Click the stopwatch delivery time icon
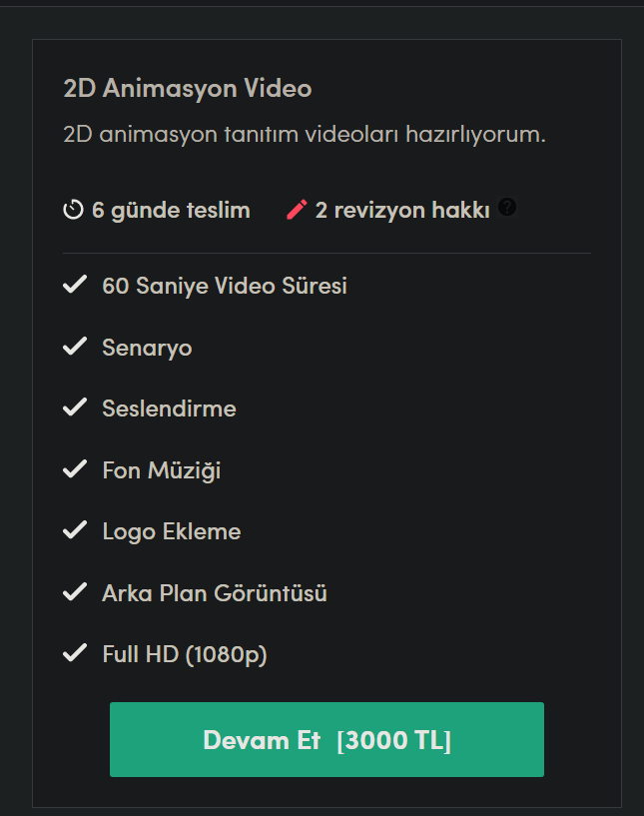Image resolution: width=644 pixels, height=816 pixels. [x=72, y=210]
